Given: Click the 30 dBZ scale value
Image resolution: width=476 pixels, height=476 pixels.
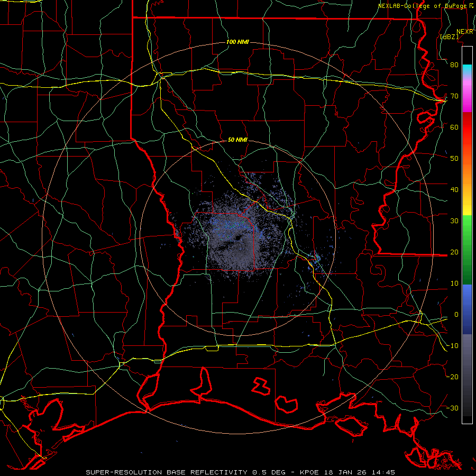Looking at the screenshot, I should pos(454,221).
